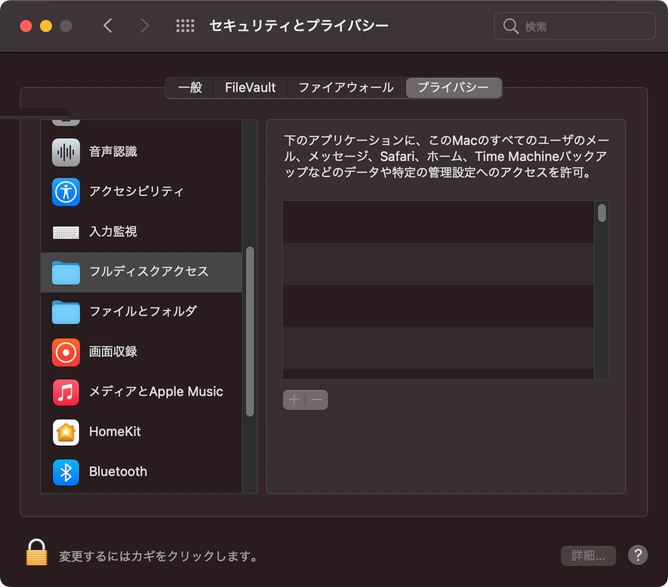Click the 音声認識 waveform icon
Image resolution: width=668 pixels, height=587 pixels.
point(66,152)
